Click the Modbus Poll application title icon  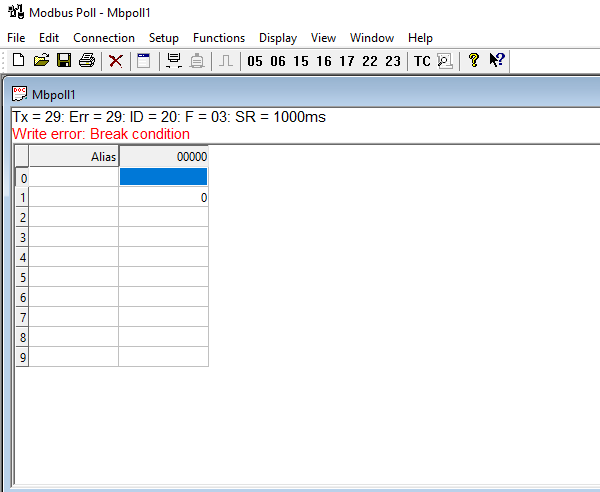[16, 12]
